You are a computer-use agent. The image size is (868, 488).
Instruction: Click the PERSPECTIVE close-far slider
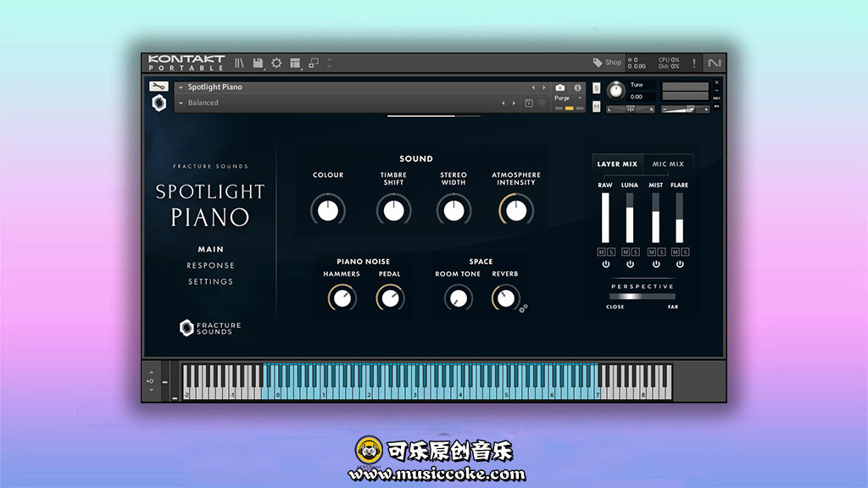pyautogui.click(x=643, y=297)
